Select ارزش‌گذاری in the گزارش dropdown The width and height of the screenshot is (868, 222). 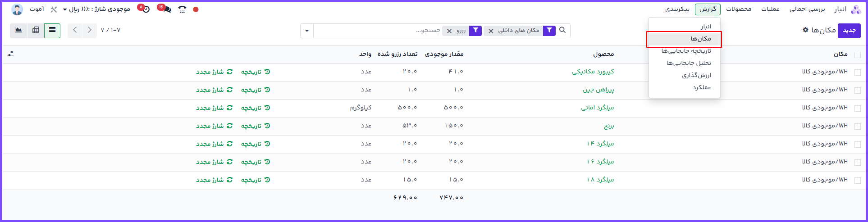(x=696, y=75)
